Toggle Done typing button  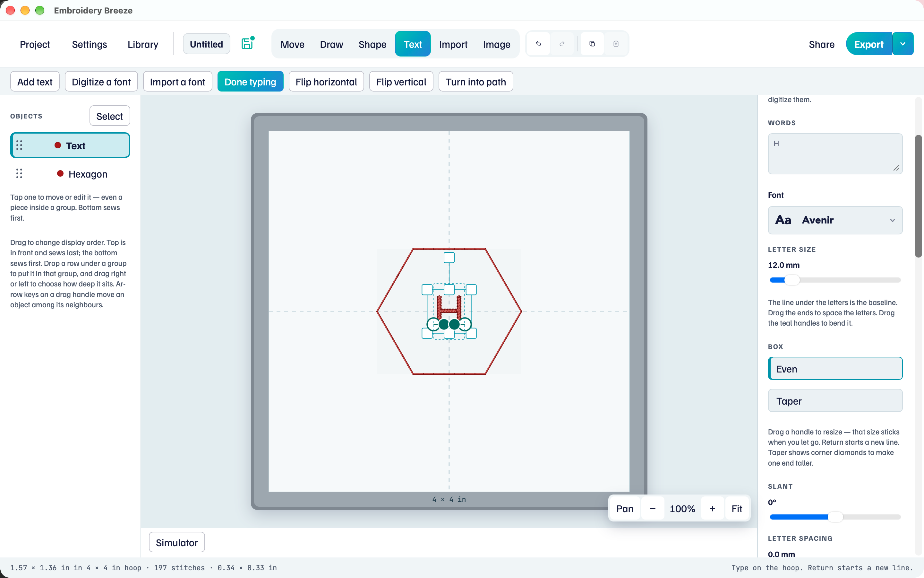tap(251, 82)
